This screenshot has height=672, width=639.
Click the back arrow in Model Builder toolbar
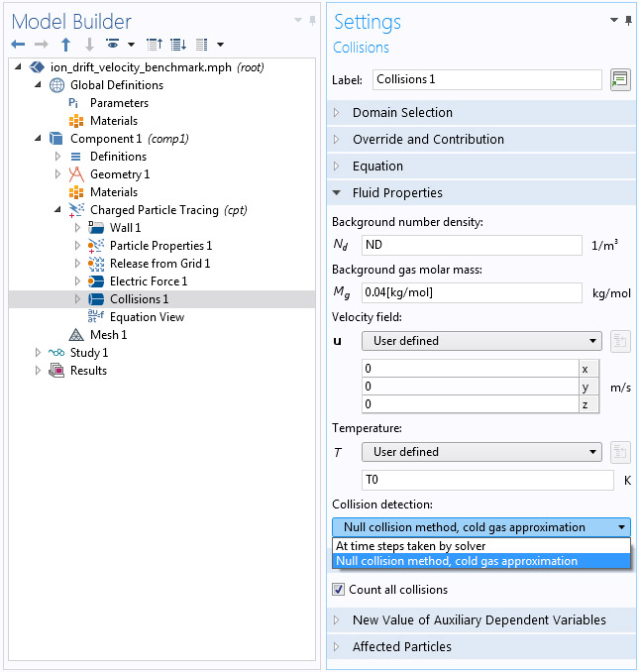click(18, 45)
